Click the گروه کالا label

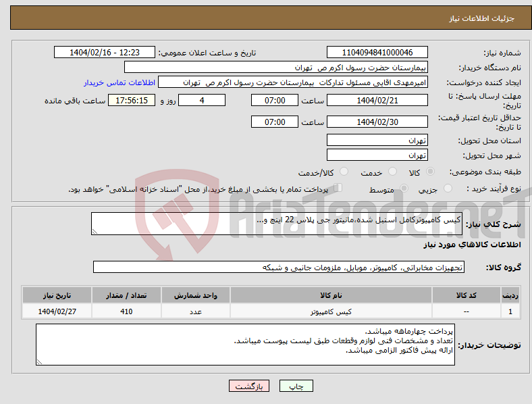(x=504, y=267)
